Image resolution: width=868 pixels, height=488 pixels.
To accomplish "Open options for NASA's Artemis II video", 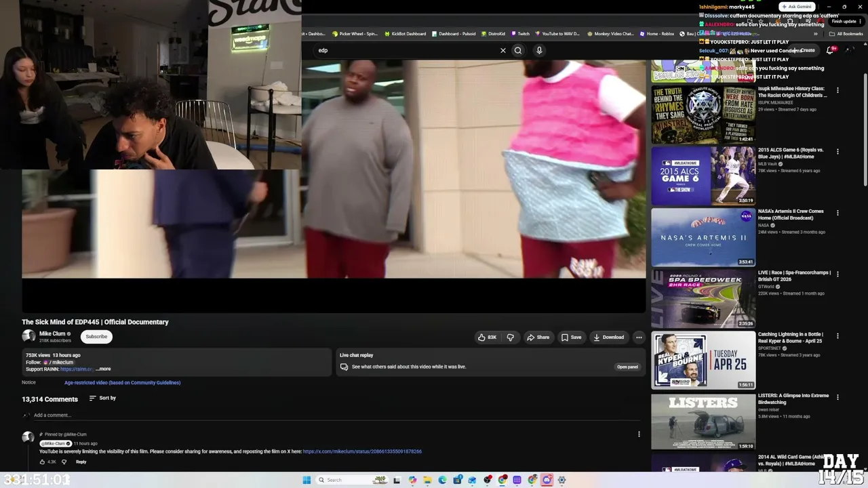I will coord(837,213).
